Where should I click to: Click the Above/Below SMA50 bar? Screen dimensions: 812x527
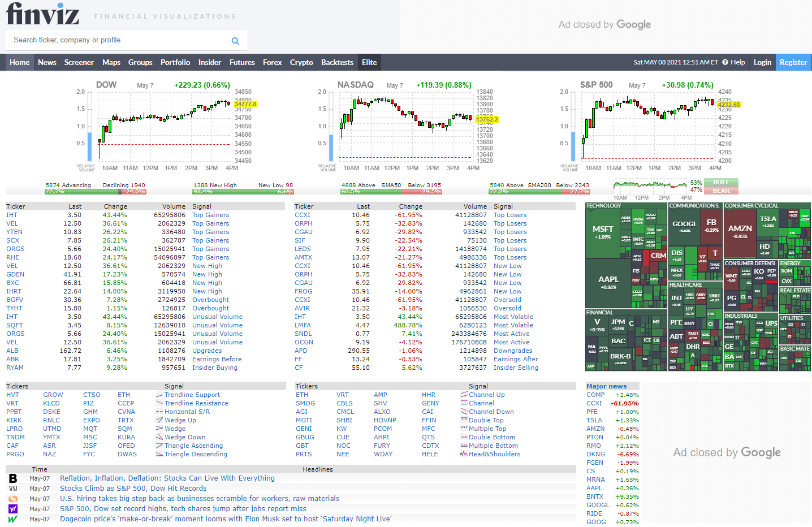391,192
